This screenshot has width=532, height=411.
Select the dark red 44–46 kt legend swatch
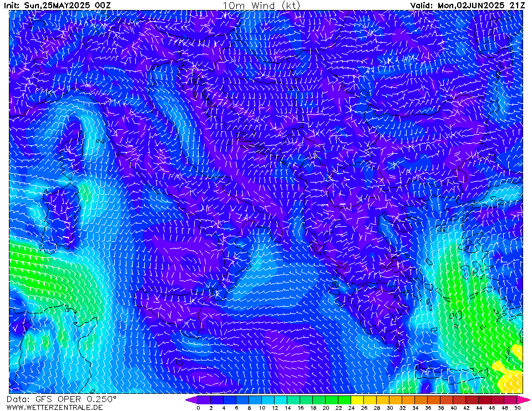(485, 399)
